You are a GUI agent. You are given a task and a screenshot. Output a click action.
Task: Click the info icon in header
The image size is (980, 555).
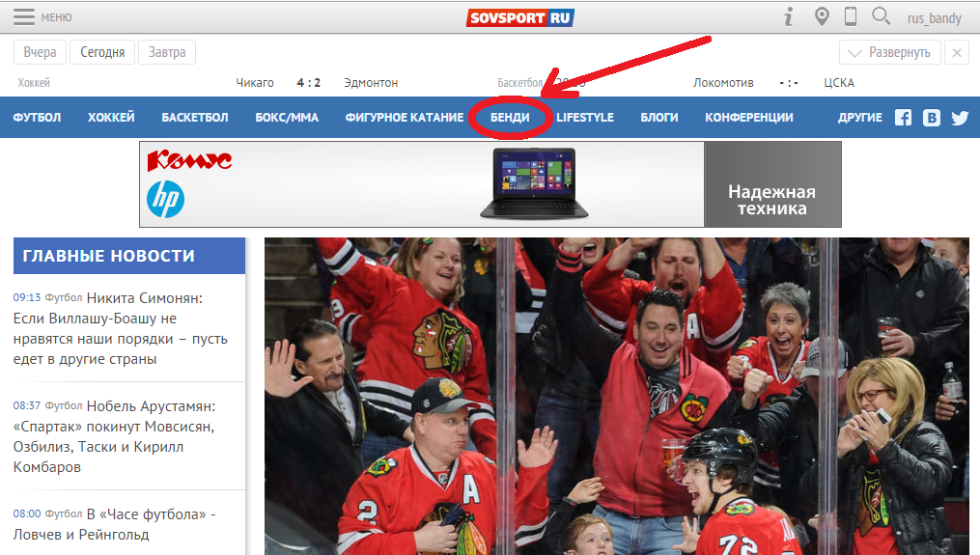789,16
